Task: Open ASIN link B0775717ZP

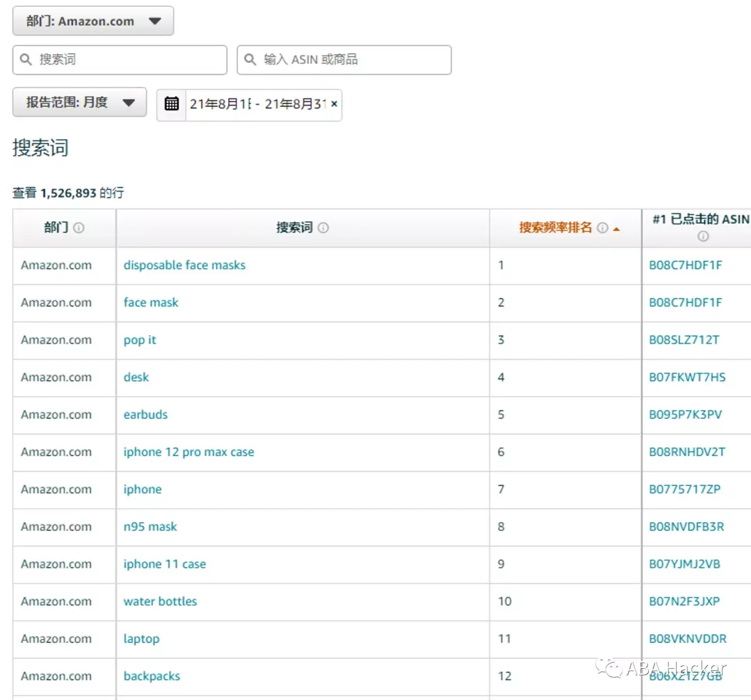Action: (x=685, y=489)
